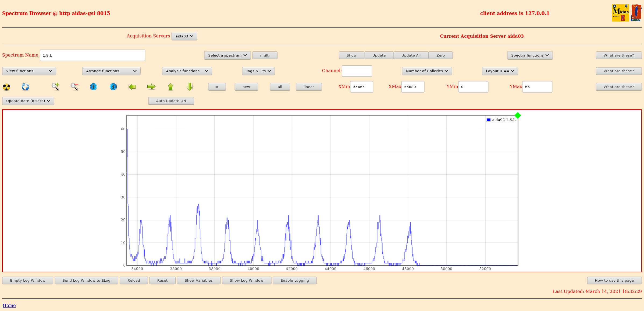Open the Select a spectrum dropdown
The image size is (644, 311).
tap(227, 55)
